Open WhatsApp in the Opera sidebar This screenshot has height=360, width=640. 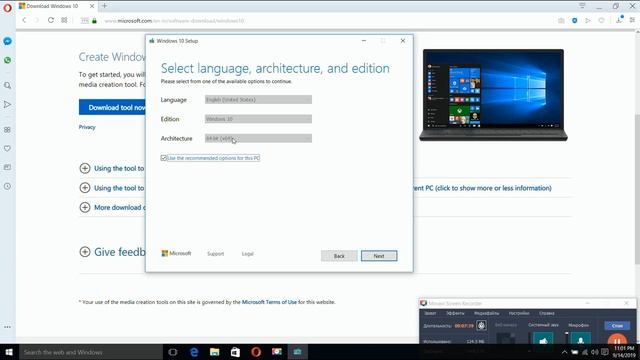pos(7,60)
